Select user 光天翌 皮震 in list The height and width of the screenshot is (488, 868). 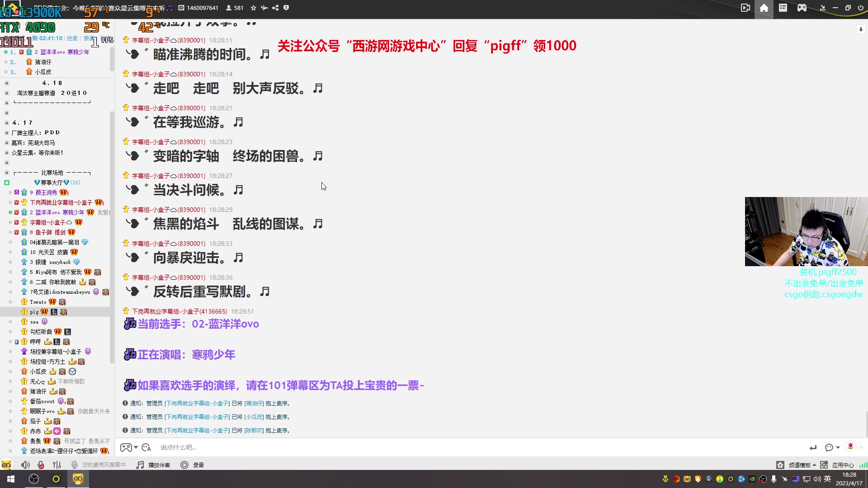click(49, 252)
